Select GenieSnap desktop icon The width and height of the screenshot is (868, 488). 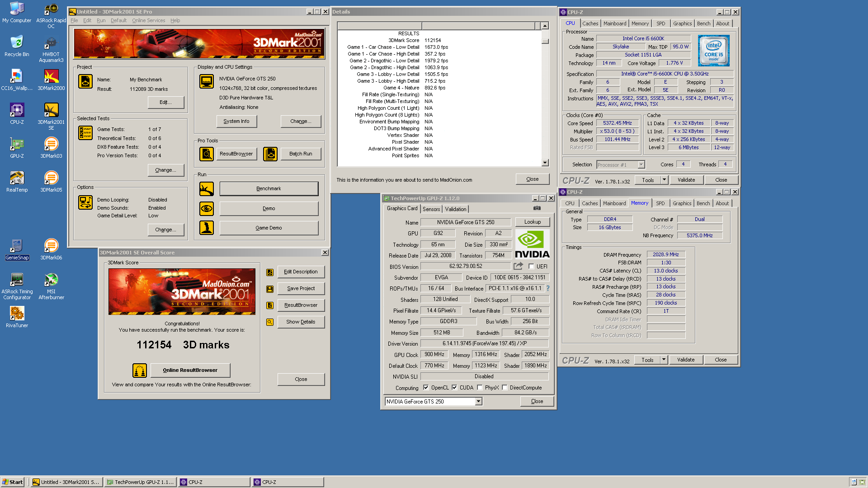coord(17,249)
